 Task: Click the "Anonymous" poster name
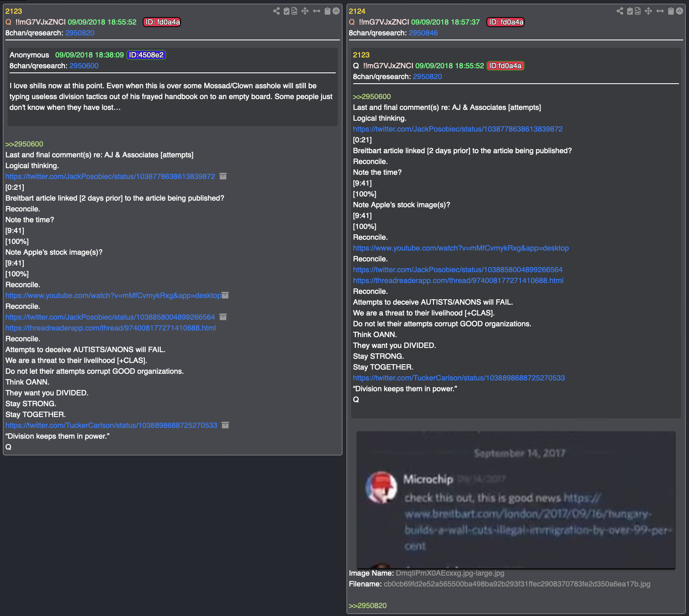tap(29, 55)
